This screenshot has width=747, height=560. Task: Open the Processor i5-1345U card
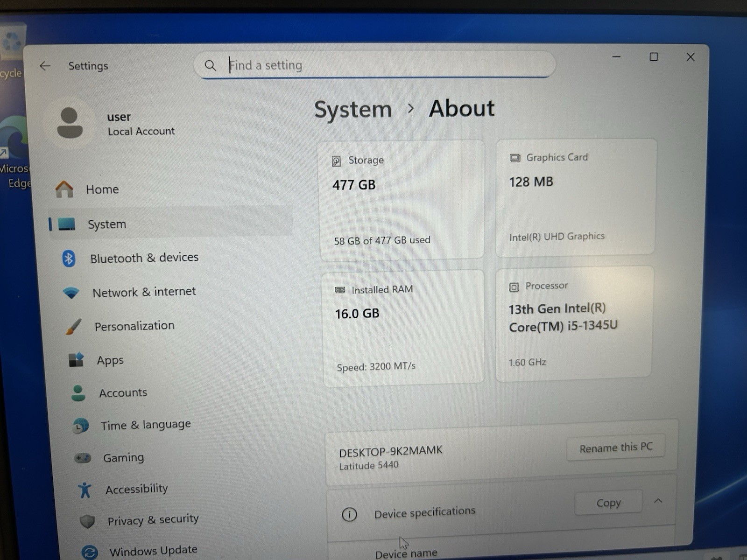(x=574, y=324)
